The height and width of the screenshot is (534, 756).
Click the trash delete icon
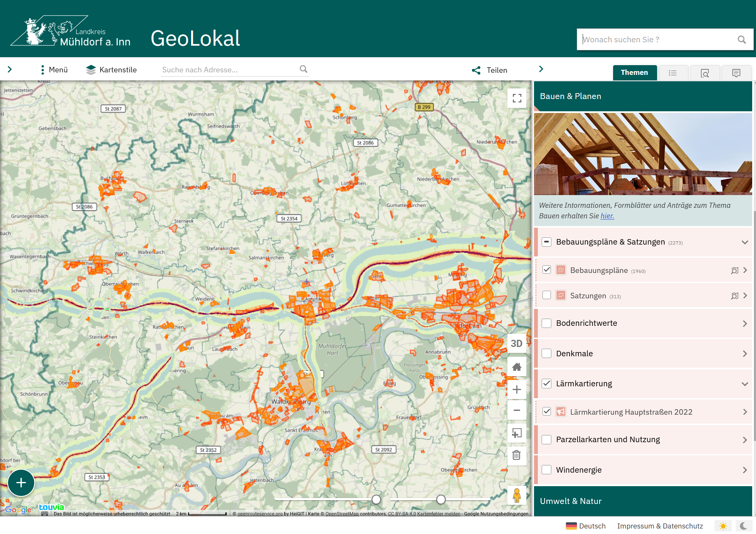tap(517, 455)
